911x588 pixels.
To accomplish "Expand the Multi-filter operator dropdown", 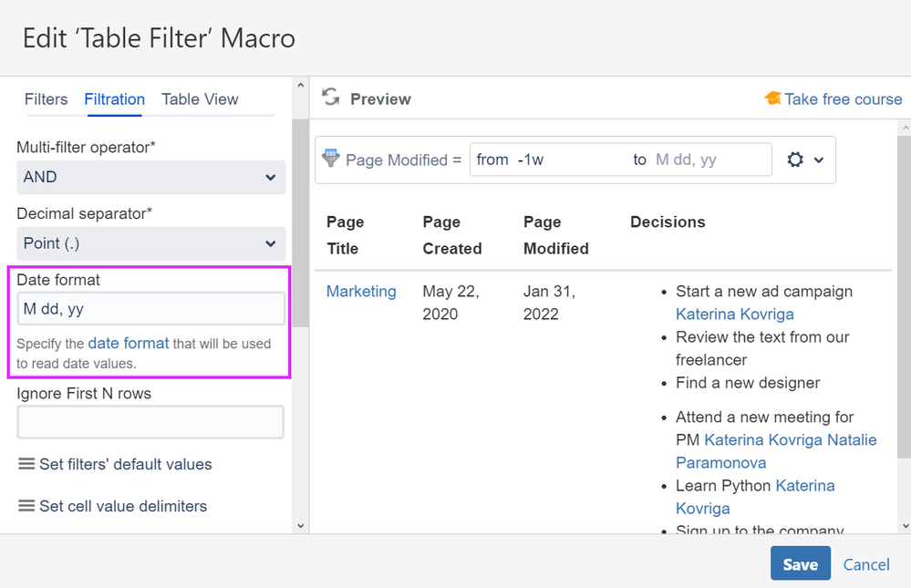I will (150, 177).
